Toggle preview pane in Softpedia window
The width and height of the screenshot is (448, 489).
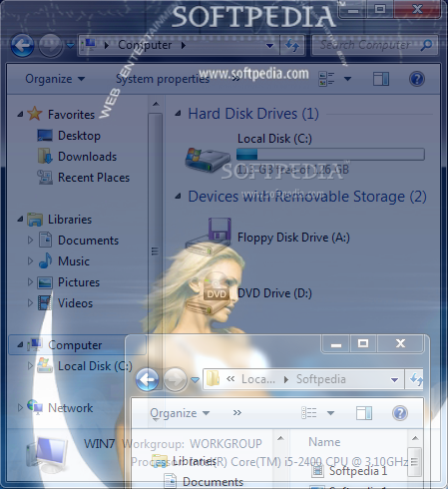point(364,413)
